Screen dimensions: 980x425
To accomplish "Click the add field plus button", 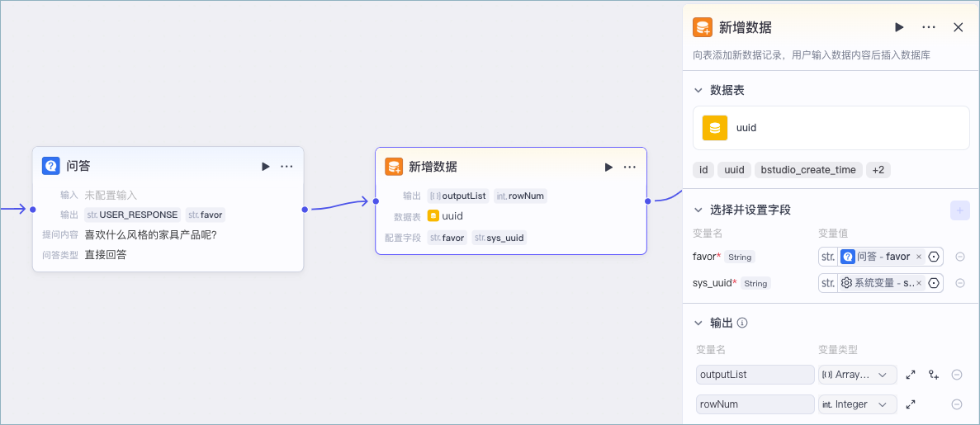I will [x=960, y=210].
